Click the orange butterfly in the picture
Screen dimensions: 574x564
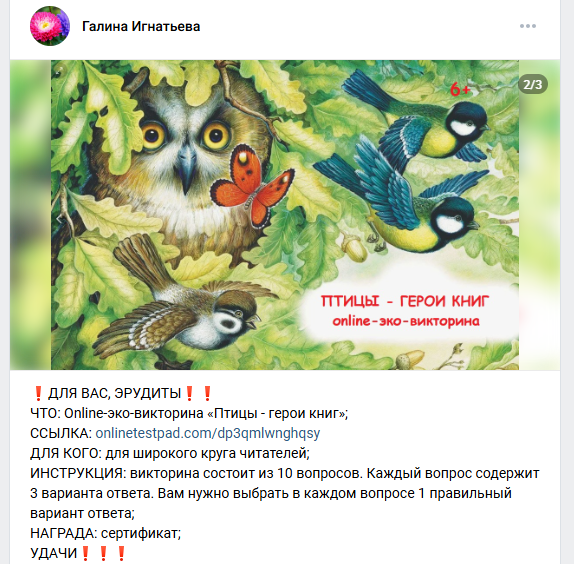(x=253, y=187)
